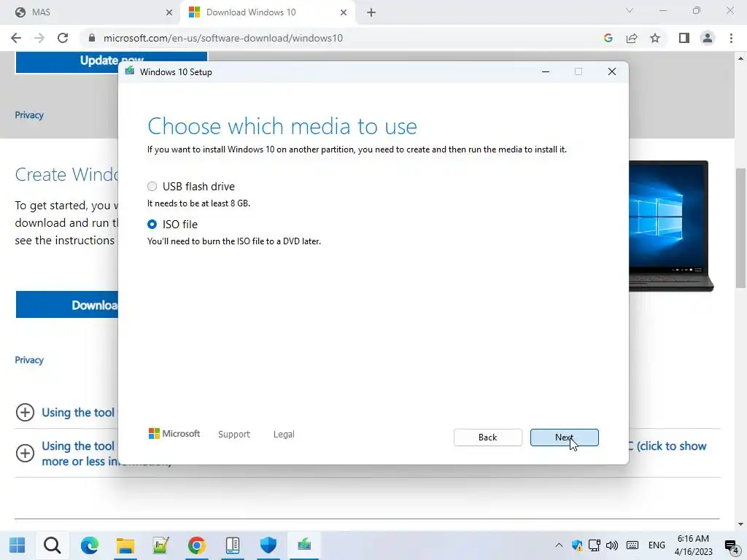Viewport: 747px width, 560px height.
Task: View site information lock icon
Action: (92, 38)
